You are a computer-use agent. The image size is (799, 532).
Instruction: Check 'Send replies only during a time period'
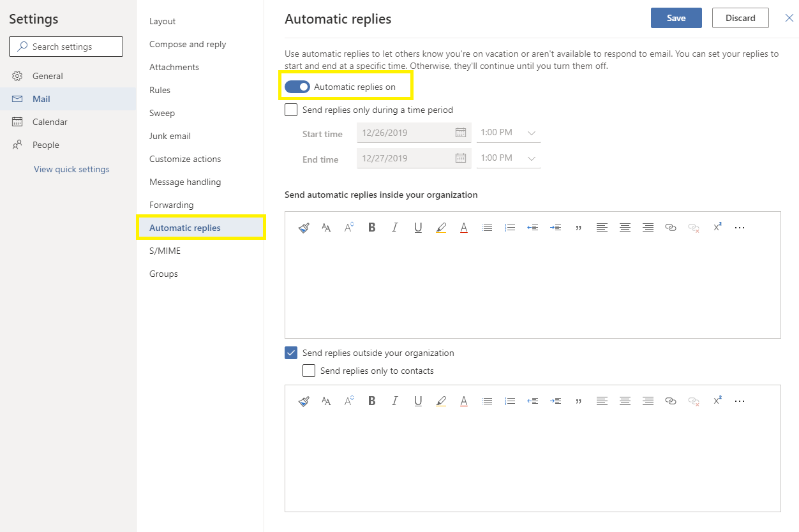tap(291, 110)
